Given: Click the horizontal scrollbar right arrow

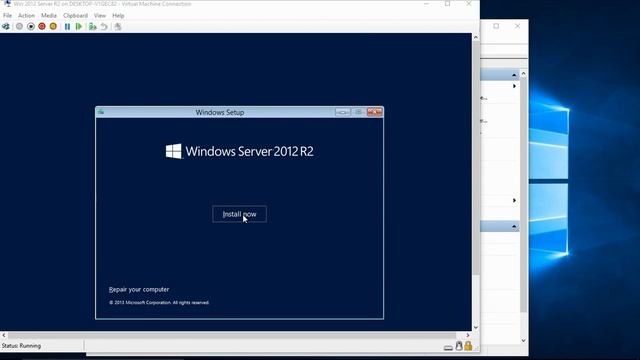Looking at the screenshot, I should click(468, 335).
